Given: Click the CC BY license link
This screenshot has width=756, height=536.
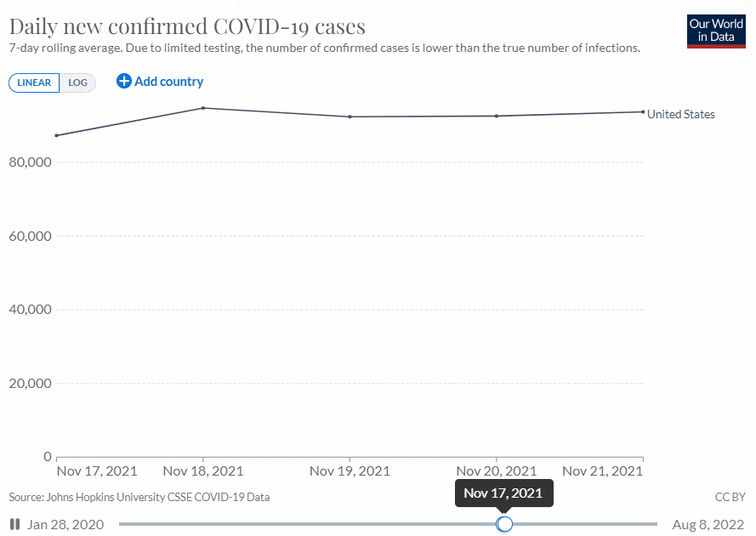Looking at the screenshot, I should [x=730, y=497].
